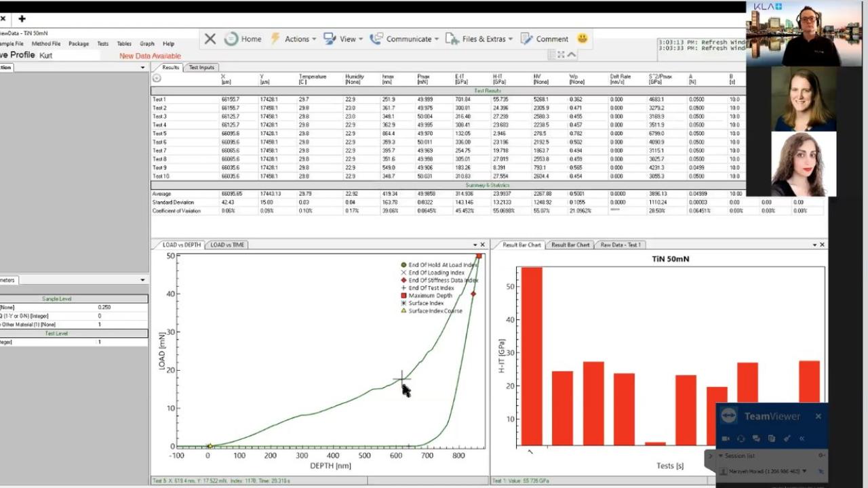The image size is (868, 488).
Task: Click the TeamViewer whiteboard pen icon
Action: click(787, 439)
